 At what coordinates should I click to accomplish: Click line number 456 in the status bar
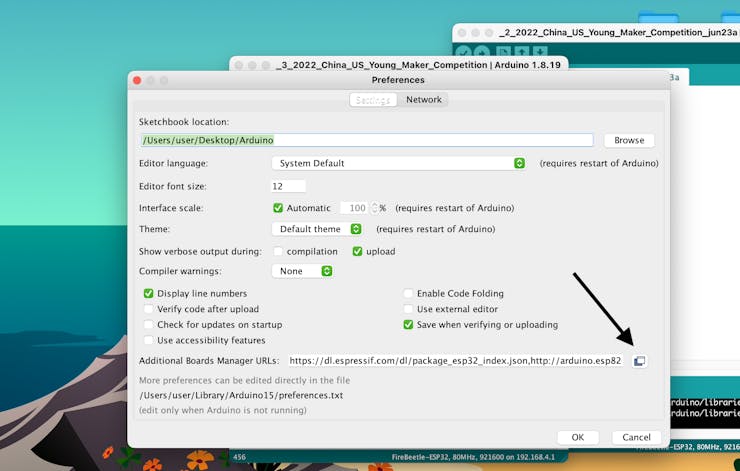[x=239, y=457]
